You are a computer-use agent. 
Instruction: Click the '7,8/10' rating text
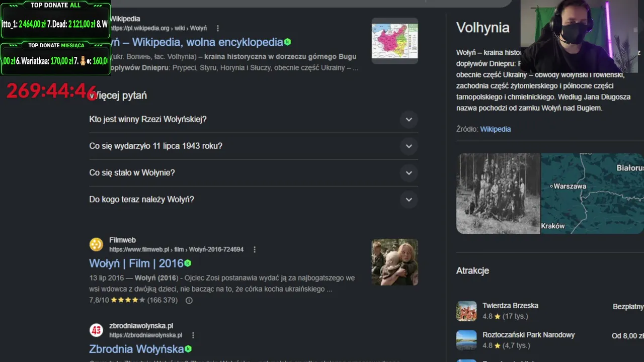(99, 300)
